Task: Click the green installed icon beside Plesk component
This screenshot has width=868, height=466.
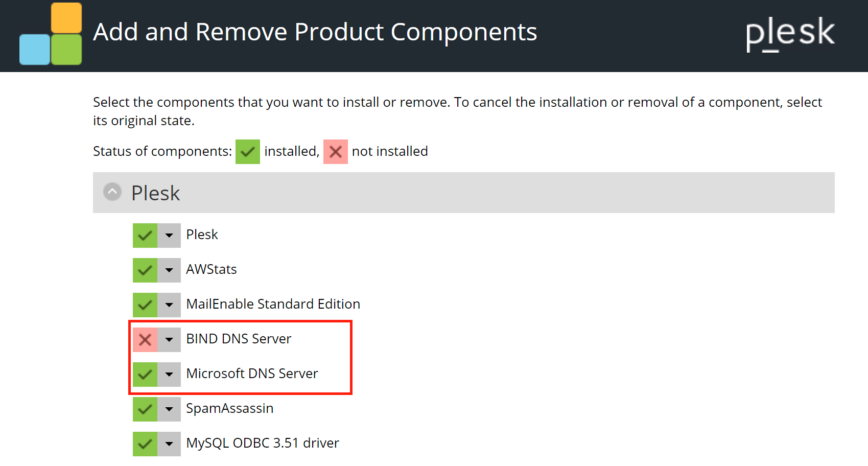Action: [x=145, y=236]
